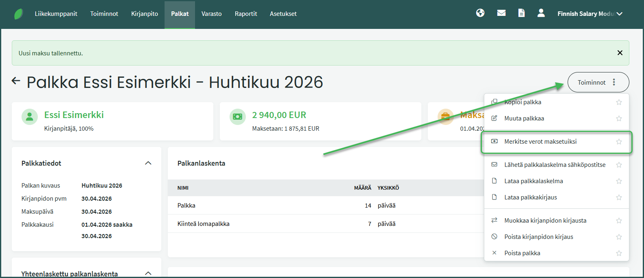Select 'Merkitse verot maksetuiksi' menu entry
Image resolution: width=644 pixels, height=278 pixels.
pyautogui.click(x=540, y=142)
